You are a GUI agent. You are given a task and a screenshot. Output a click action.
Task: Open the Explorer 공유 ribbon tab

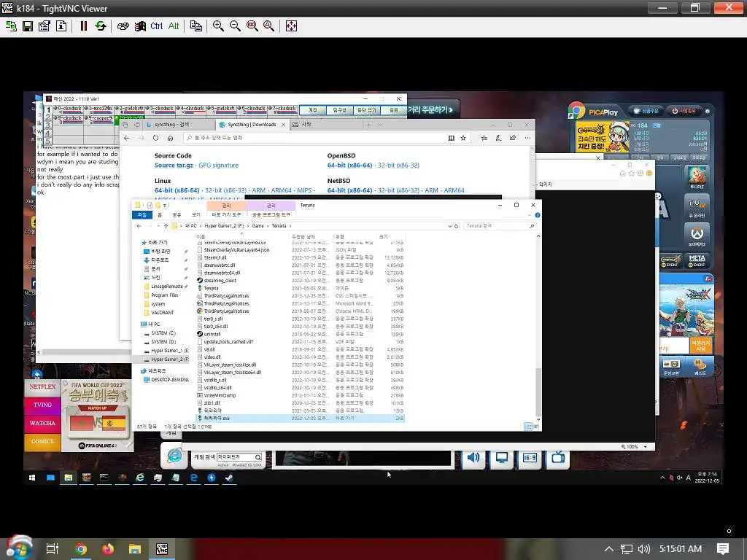point(177,215)
